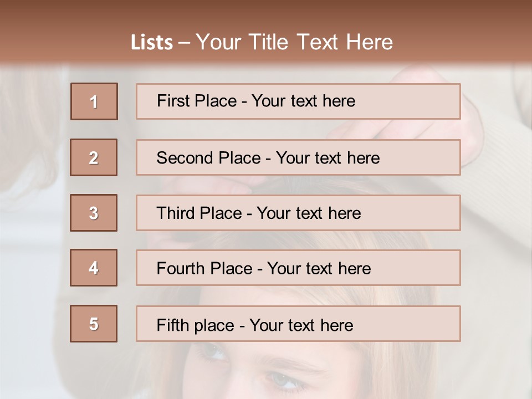Pick the number 4 square

pos(94,268)
